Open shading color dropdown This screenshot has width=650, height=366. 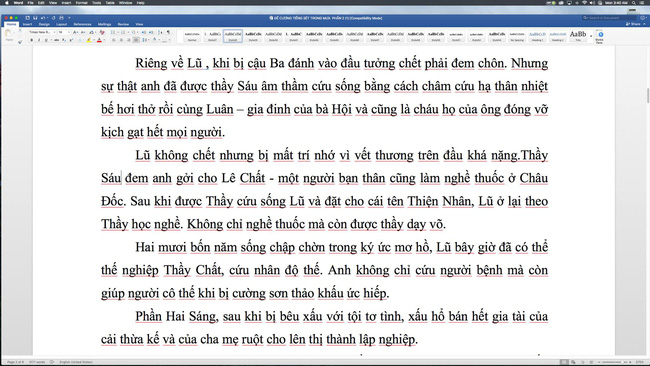point(159,40)
